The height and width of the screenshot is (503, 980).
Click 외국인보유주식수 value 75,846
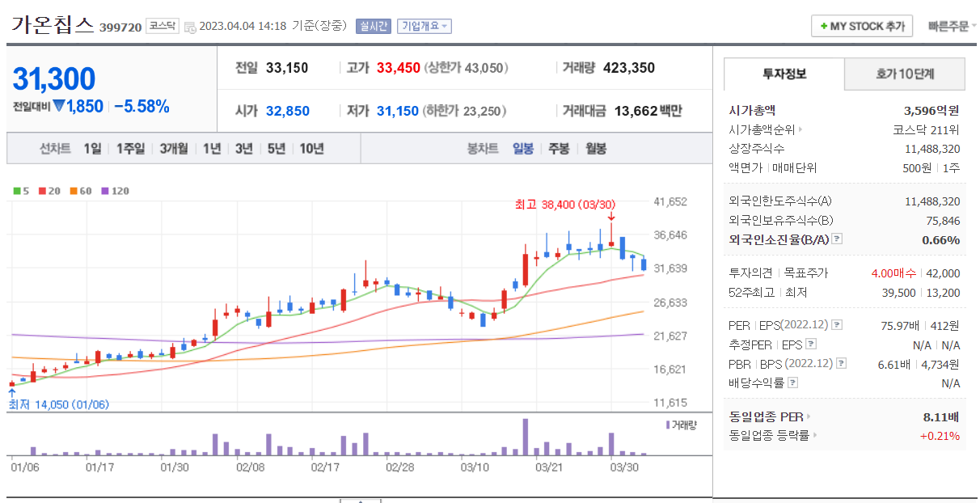pyautogui.click(x=944, y=221)
